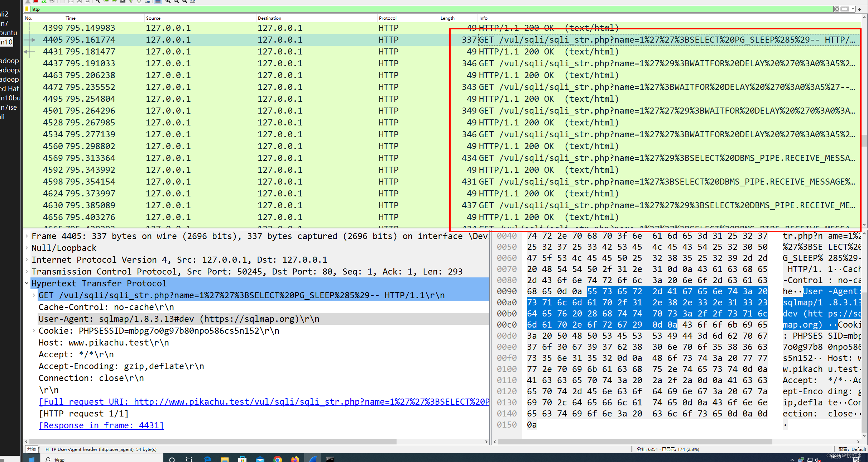This screenshot has height=462, width=868.
Task: Click the display filter bookmark icon
Action: point(27,9)
